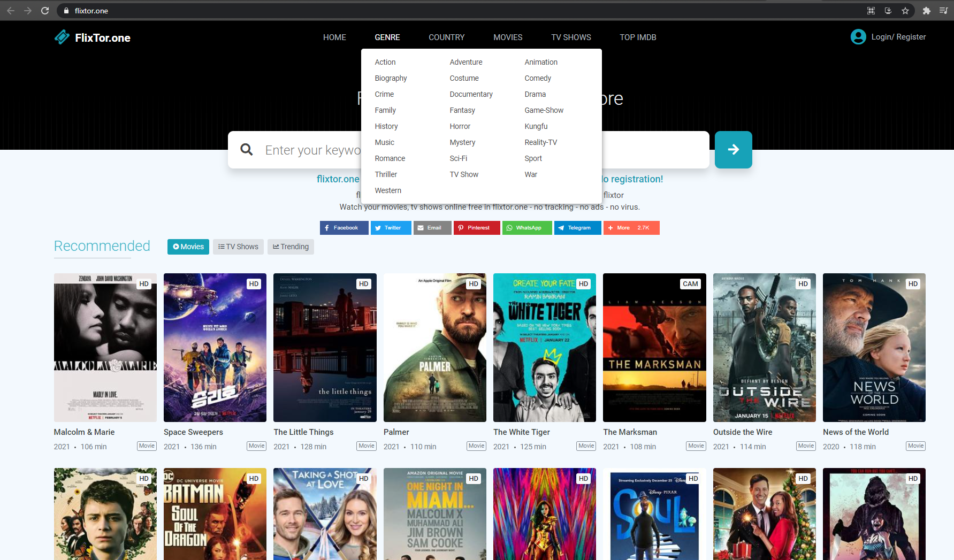Select the Action genre
The height and width of the screenshot is (560, 954).
[x=385, y=62]
